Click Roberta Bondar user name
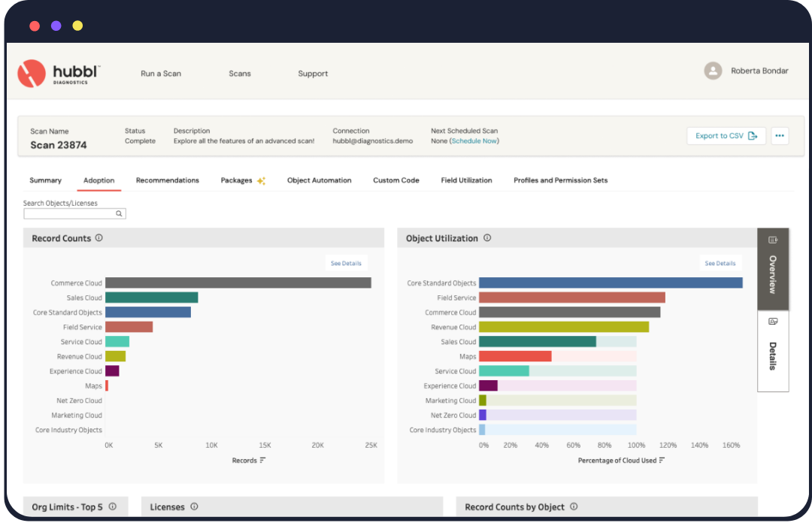 (759, 71)
